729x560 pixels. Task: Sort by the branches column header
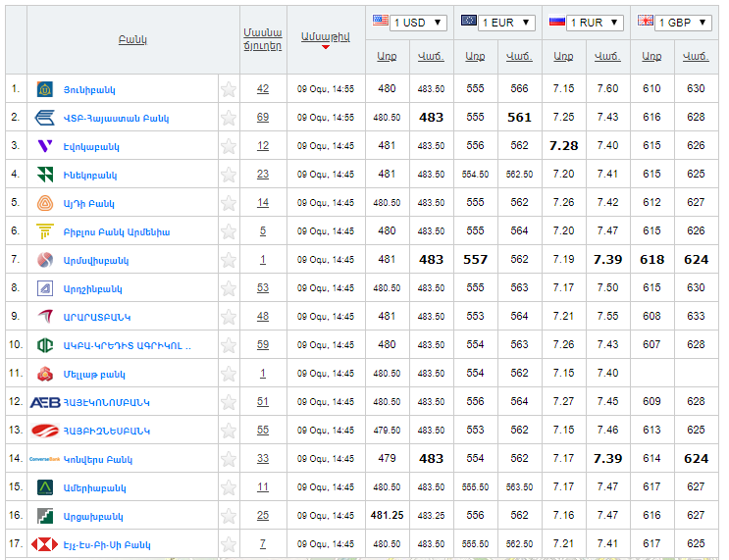pos(263,39)
